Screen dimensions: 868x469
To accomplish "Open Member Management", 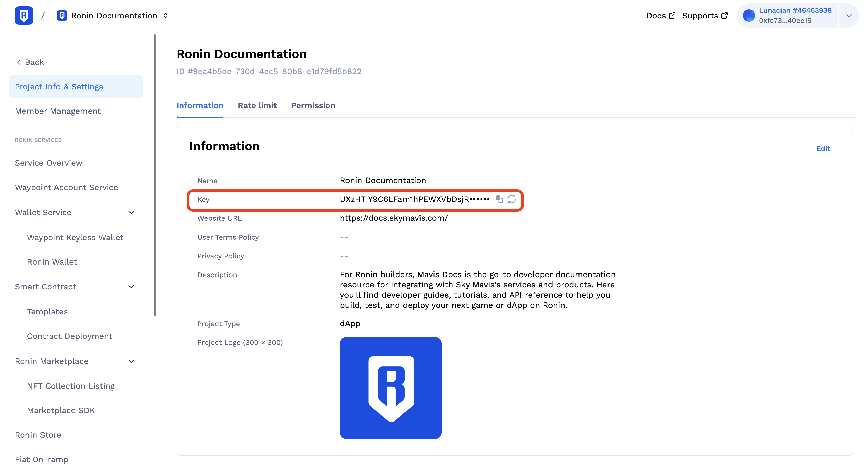I will (57, 111).
